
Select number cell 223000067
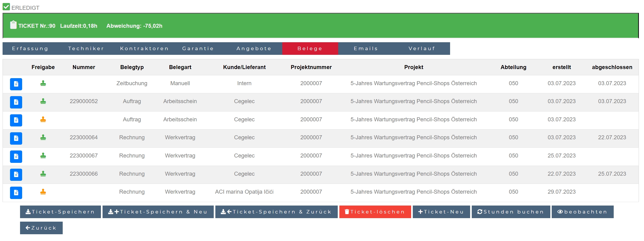point(84,156)
